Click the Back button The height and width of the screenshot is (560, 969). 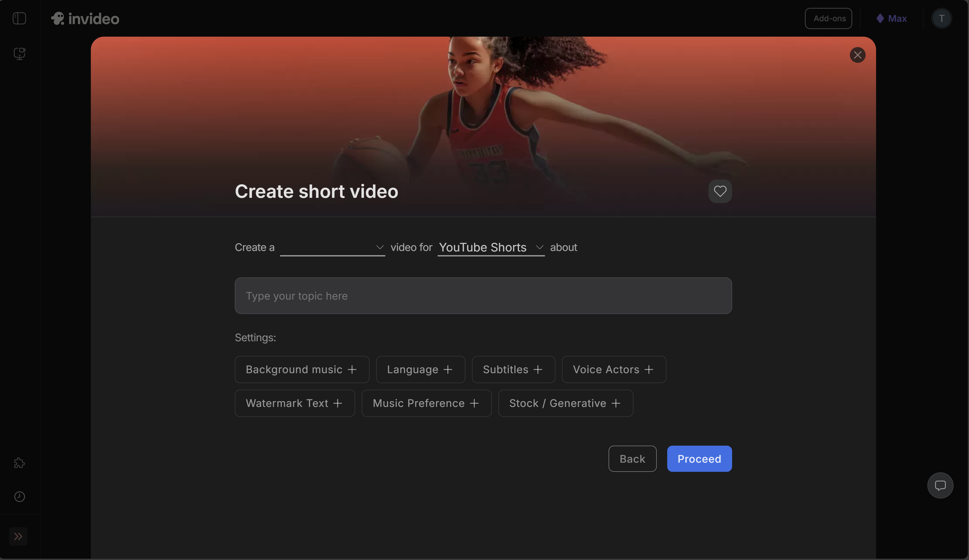click(x=632, y=458)
